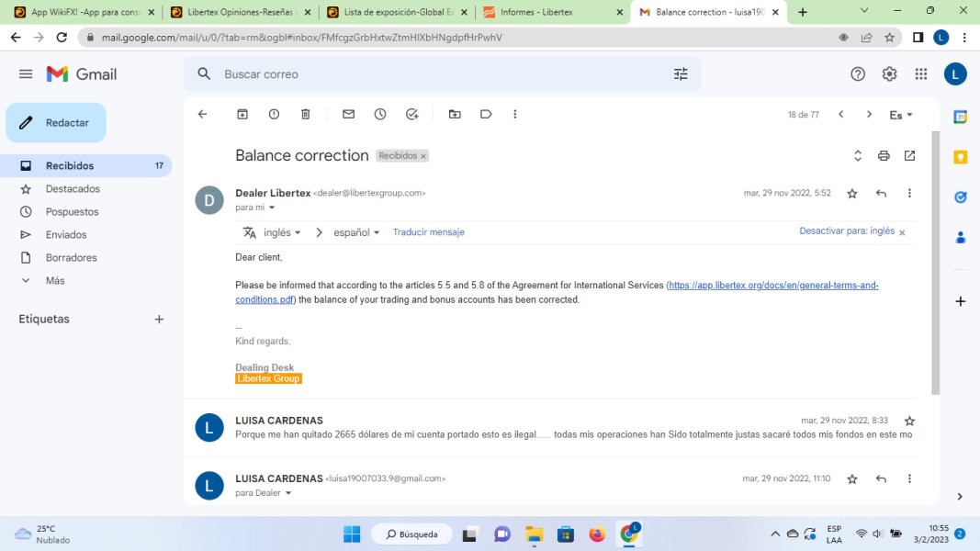980x551 pixels.
Task: Switch to Libertex Opiniones-Reseñas tab
Action: pos(241,12)
